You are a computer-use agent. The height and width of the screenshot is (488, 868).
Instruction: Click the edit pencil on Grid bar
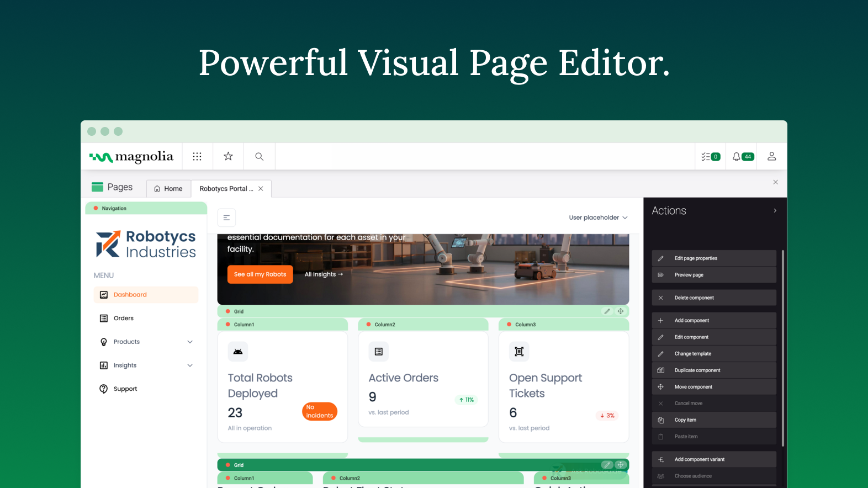pyautogui.click(x=607, y=311)
